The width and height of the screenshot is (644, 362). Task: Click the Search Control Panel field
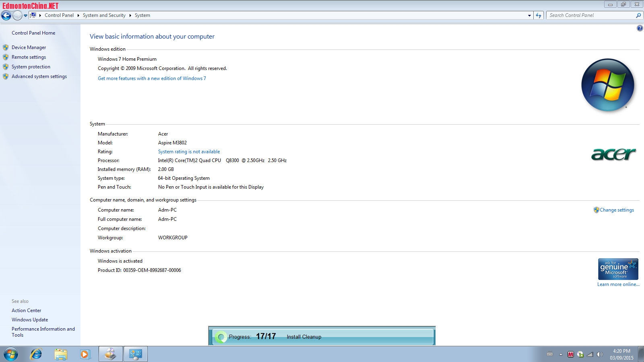pos(590,15)
